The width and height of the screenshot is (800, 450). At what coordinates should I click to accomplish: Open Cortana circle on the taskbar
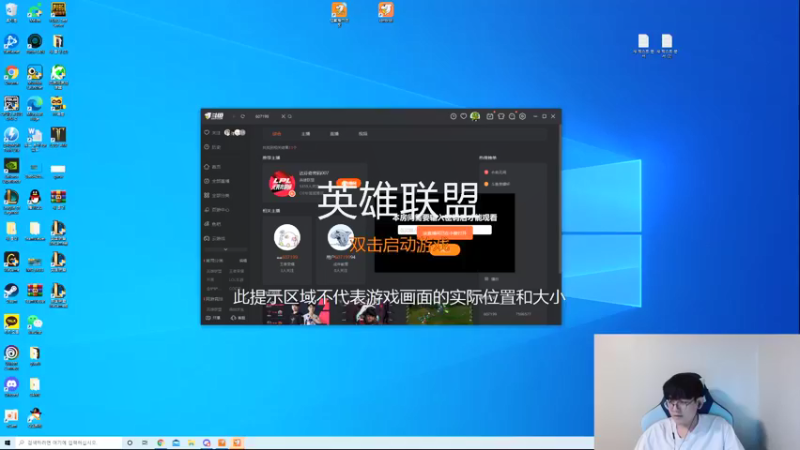pyautogui.click(x=130, y=443)
